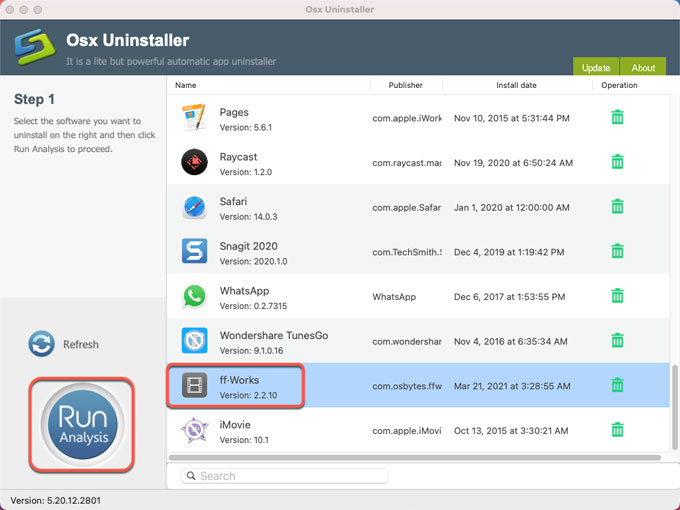Click the WhatsApp publisher cell

pos(394,297)
